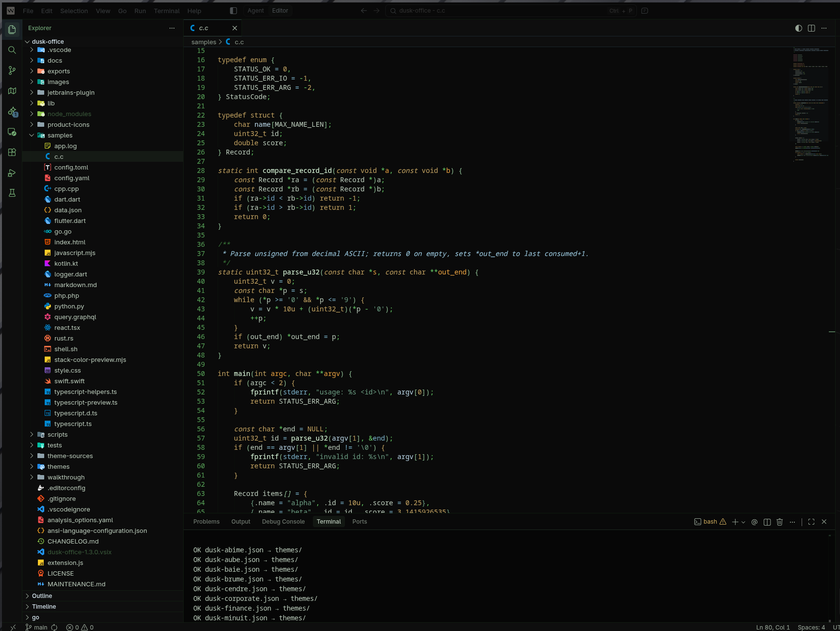
Task: Open the Terminal menu
Action: 167,11
